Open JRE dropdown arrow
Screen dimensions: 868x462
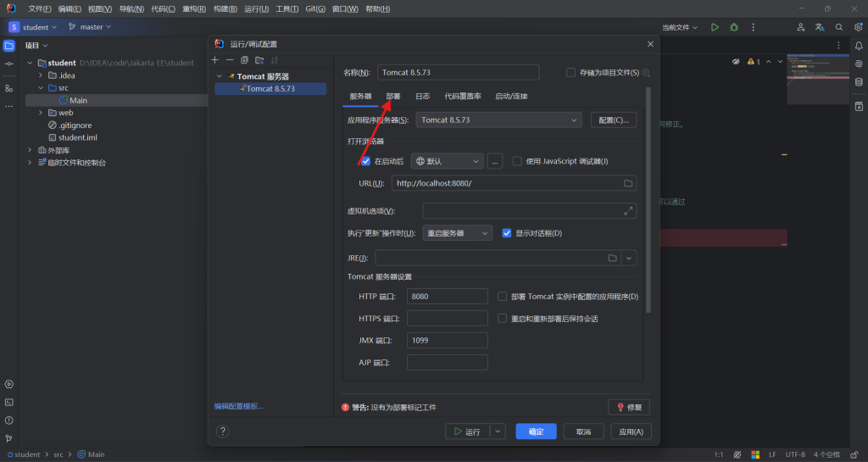coord(629,258)
